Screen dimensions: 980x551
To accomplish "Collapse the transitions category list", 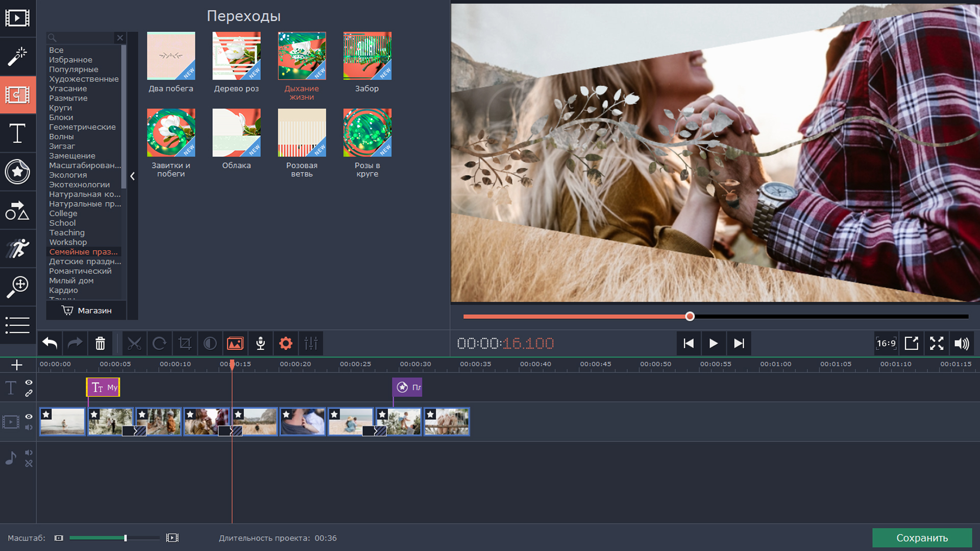I will click(x=132, y=176).
